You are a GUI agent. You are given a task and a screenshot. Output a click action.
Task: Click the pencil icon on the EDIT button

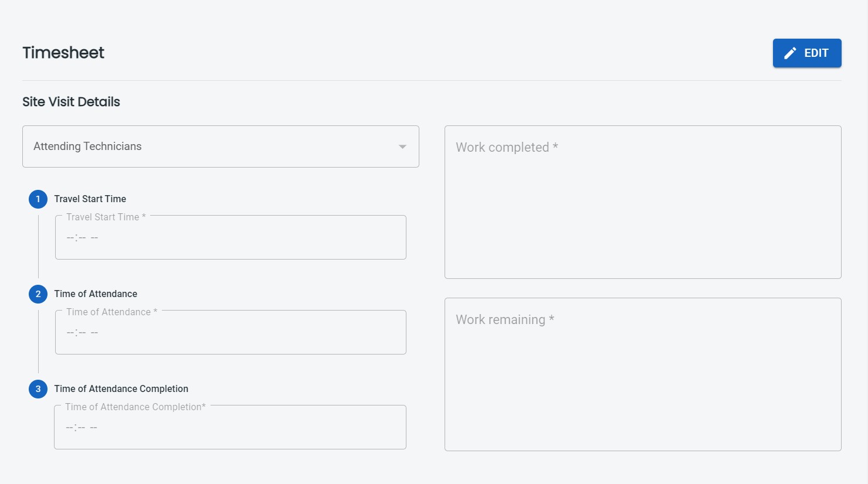pyautogui.click(x=791, y=53)
